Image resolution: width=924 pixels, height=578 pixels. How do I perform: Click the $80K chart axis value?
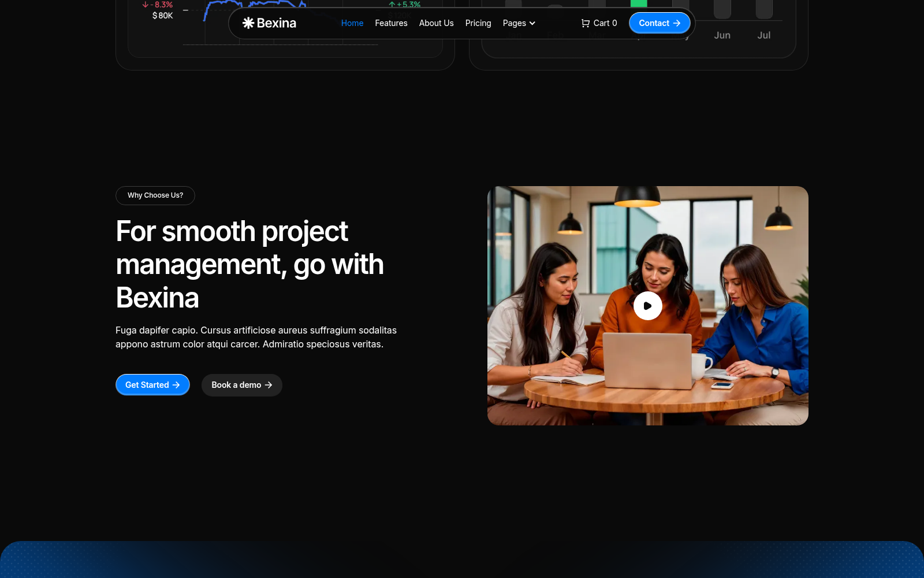pyautogui.click(x=162, y=16)
